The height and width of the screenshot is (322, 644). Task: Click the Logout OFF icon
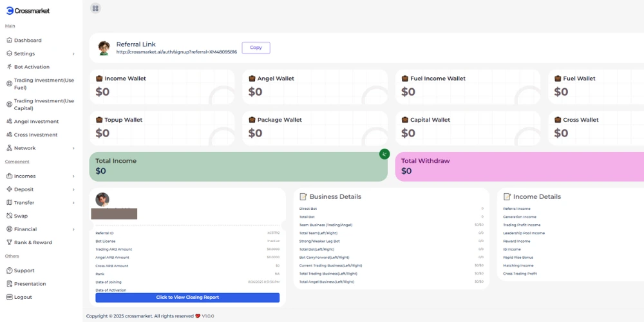(x=10, y=297)
